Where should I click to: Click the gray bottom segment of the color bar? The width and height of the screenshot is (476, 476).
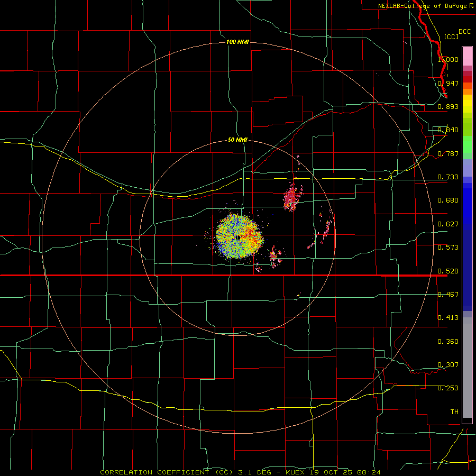467,368
